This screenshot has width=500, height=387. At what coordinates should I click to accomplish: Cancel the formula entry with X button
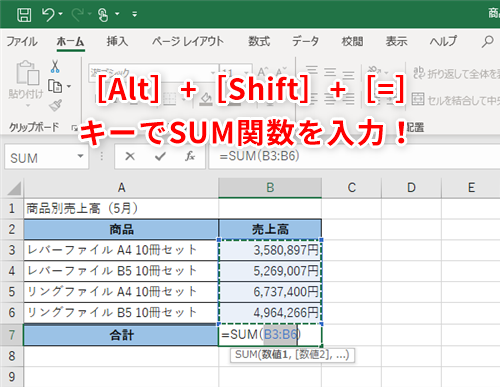(x=130, y=156)
